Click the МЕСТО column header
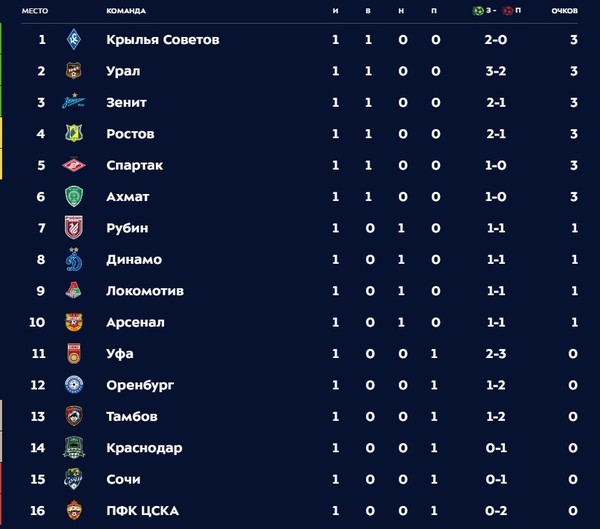 pos(35,11)
